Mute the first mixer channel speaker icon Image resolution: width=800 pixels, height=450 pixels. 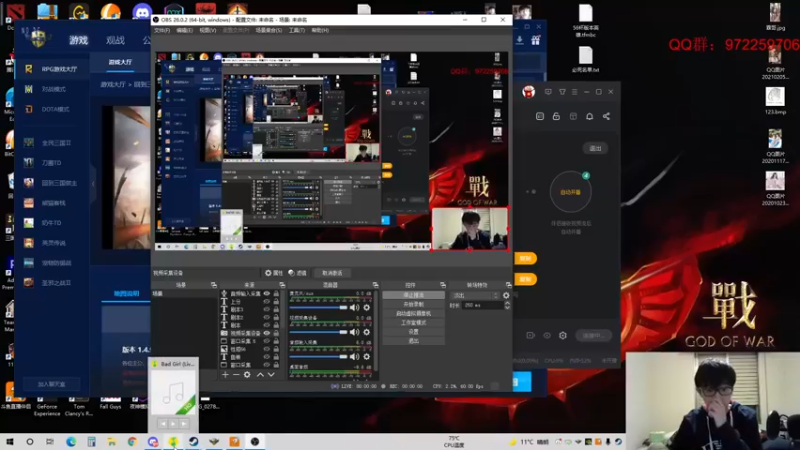coord(355,308)
